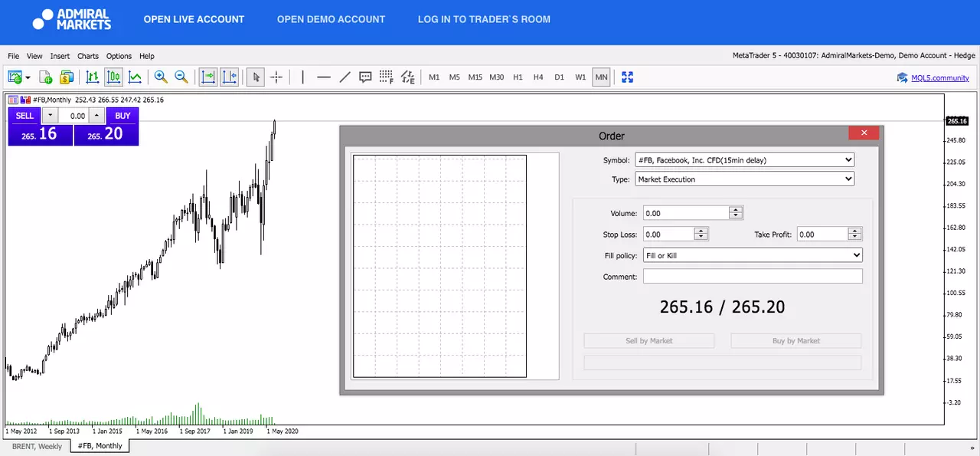This screenshot has width=980, height=456.
Task: Switch to the BRENT, Weekly chart tab
Action: click(37, 446)
